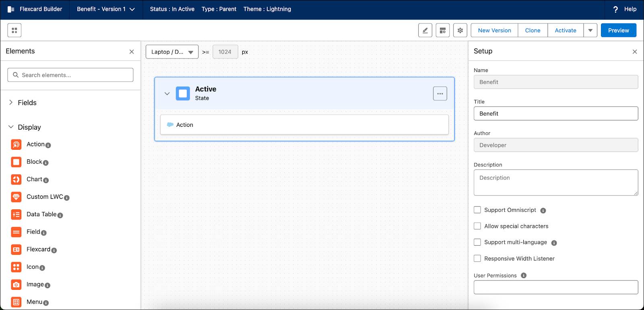The width and height of the screenshot is (644, 310).
Task: Click the info icon beside Block
Action: click(x=46, y=163)
